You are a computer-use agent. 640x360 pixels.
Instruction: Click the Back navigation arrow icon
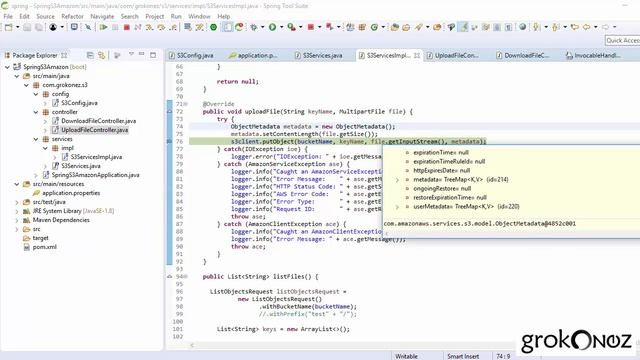[587, 27]
